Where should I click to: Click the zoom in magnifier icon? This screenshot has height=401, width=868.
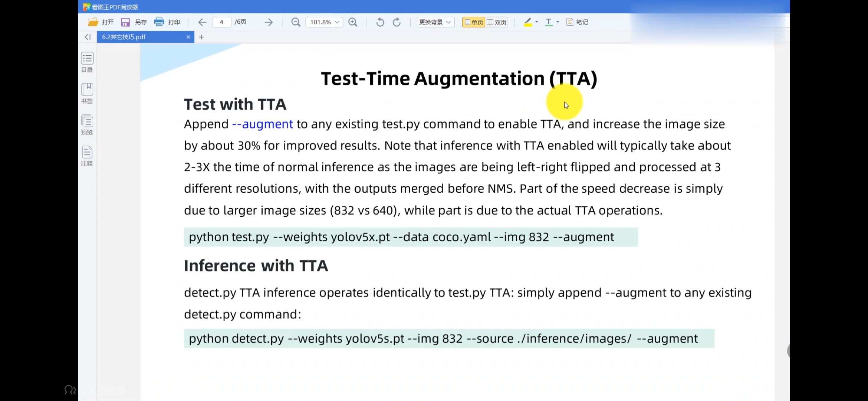click(x=353, y=22)
